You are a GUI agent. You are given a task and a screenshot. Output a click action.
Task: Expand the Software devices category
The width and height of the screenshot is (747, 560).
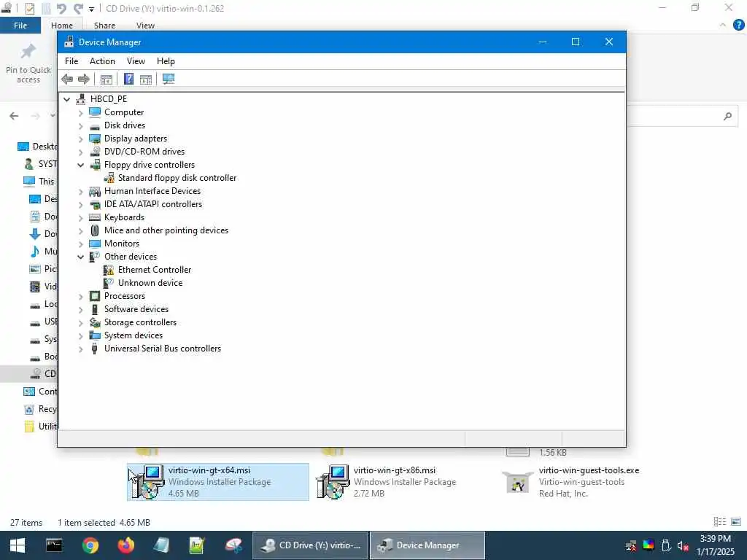tap(80, 309)
